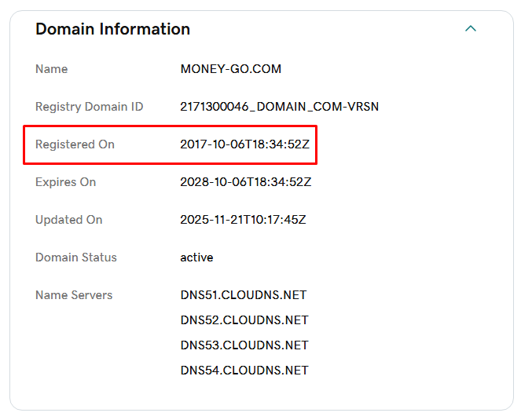Screen dimensions: 521x420
Task: Click the Expires On label
Action: (x=65, y=182)
